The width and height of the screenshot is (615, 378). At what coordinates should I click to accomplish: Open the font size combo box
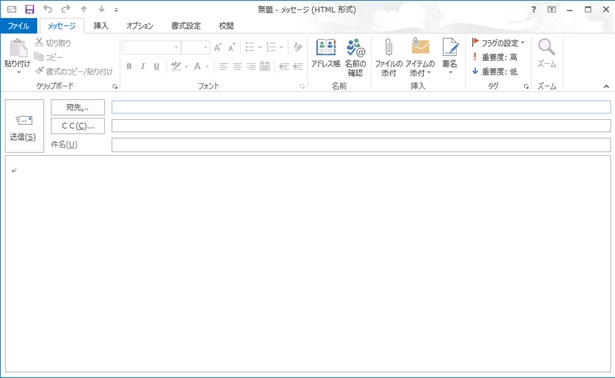[x=195, y=47]
